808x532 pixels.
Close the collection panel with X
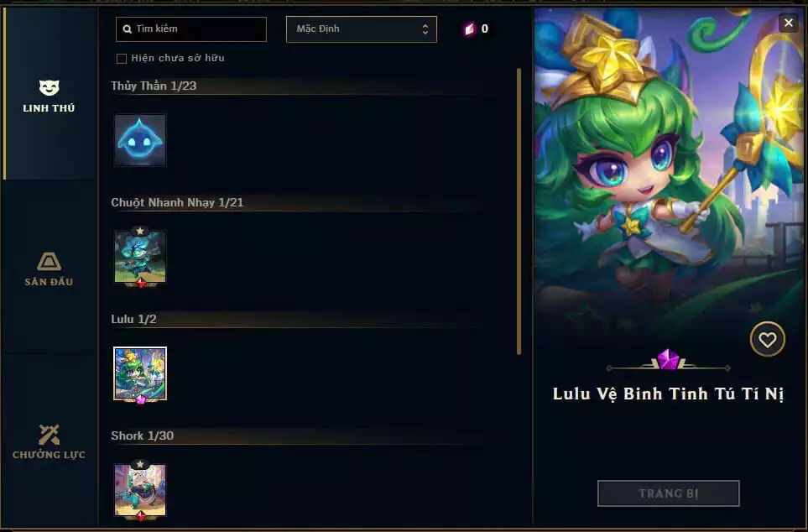[789, 23]
